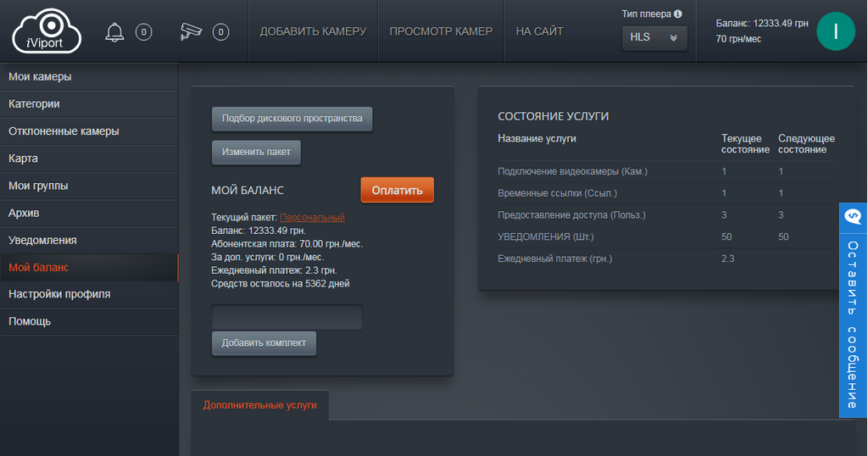
Task: Click the МОЙ БАЛАНС heading
Action: click(x=247, y=191)
